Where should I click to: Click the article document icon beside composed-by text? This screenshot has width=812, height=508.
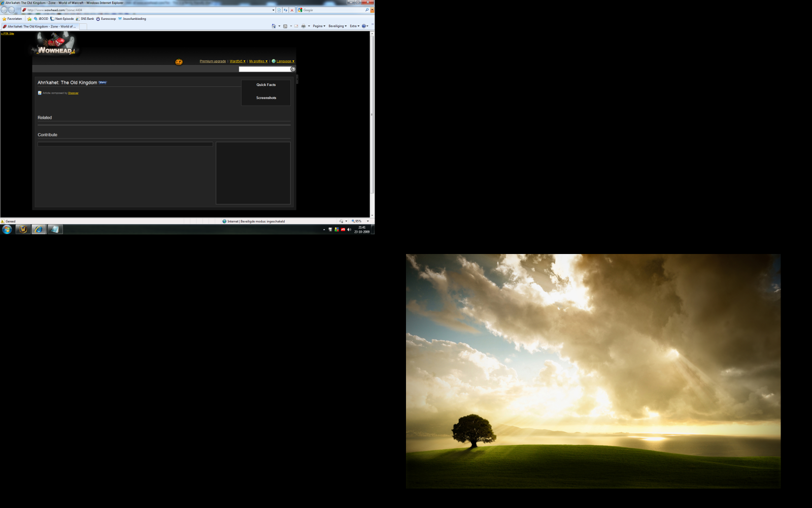(x=40, y=93)
